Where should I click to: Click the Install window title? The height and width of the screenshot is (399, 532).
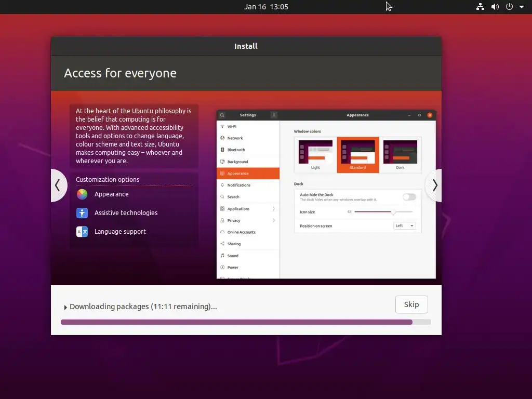[246, 46]
